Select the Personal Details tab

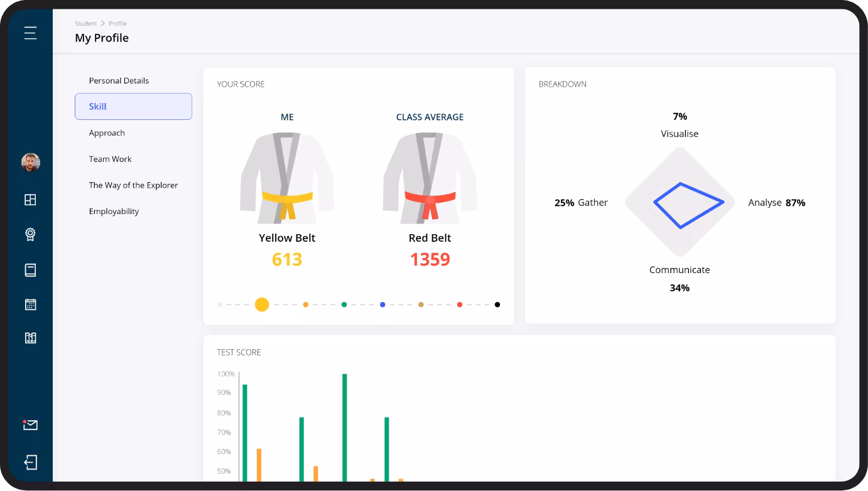(119, 80)
